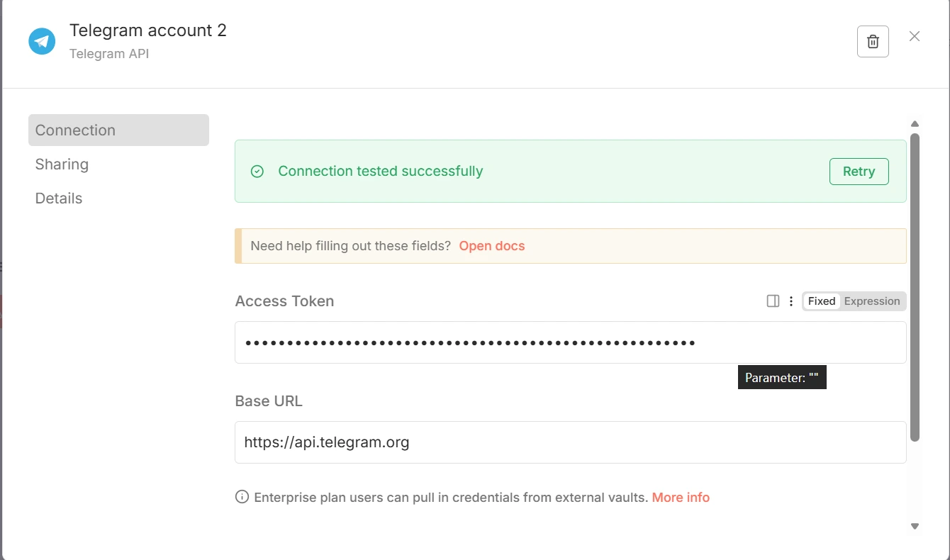Select the Sharing tab

[x=62, y=164]
